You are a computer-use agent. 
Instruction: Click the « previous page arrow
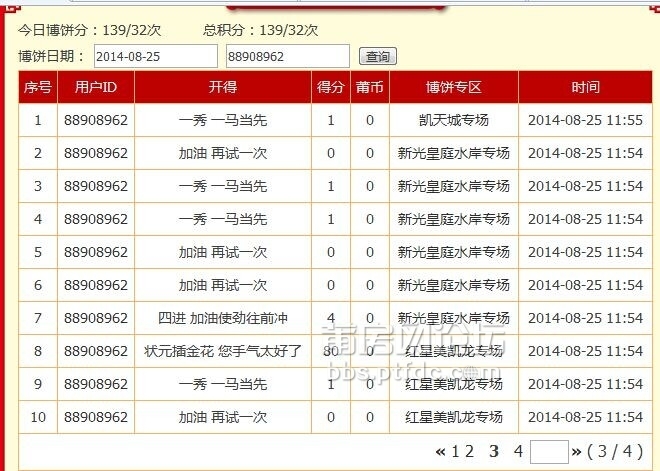click(441, 452)
